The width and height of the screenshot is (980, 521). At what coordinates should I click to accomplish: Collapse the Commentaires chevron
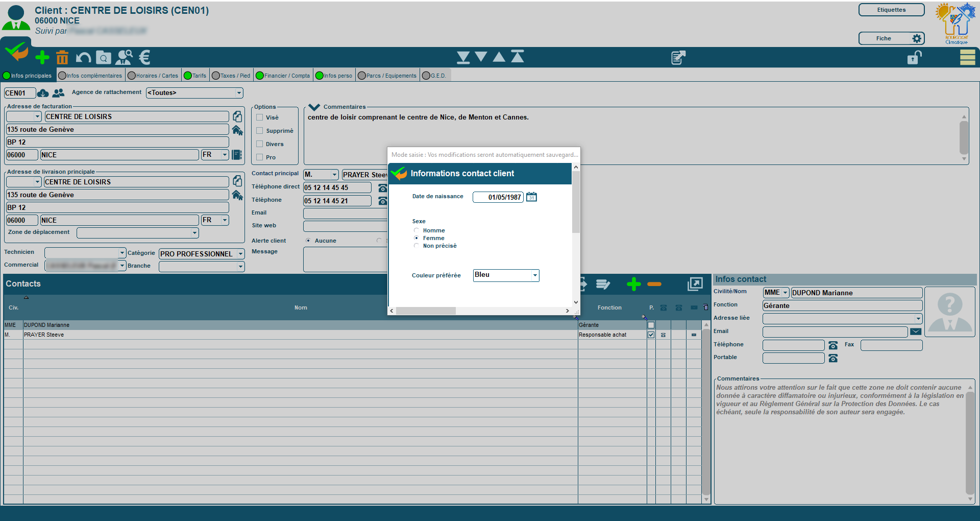click(314, 107)
